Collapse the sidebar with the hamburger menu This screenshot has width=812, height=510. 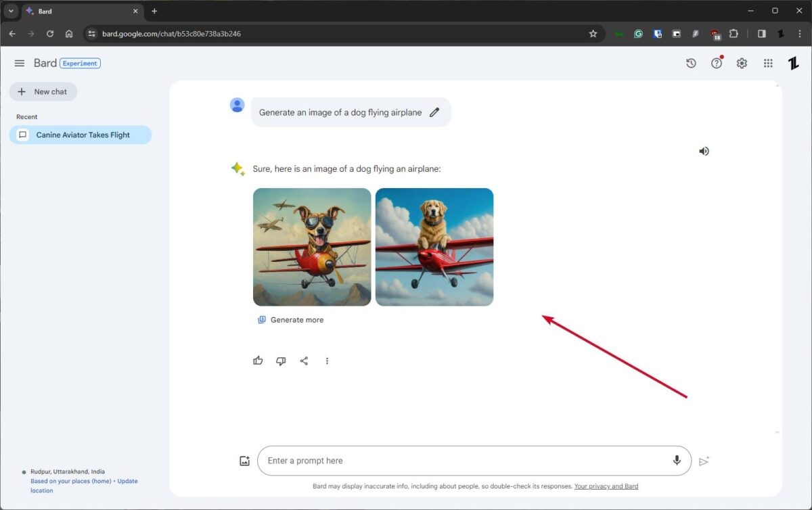(x=19, y=63)
